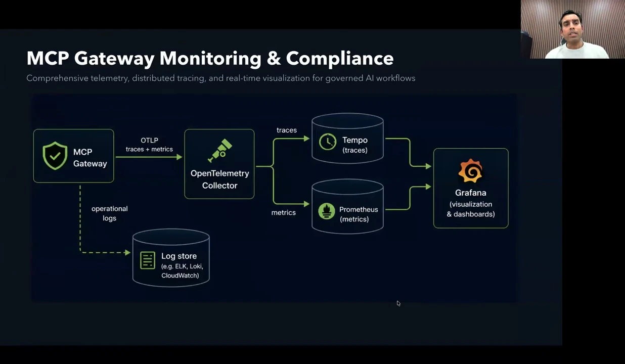Click the OpenTelemetry telescope icon
Screen dimensions: 625x364
pyautogui.click(x=219, y=150)
